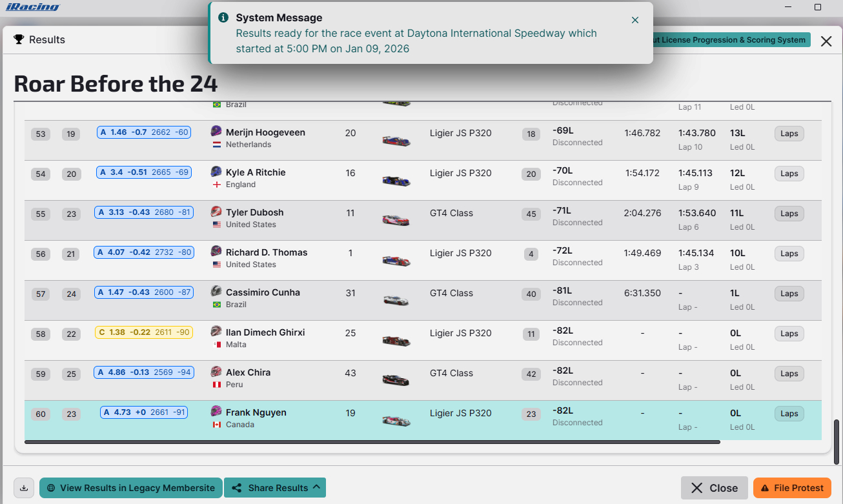Click the iRacing logo

click(32, 7)
